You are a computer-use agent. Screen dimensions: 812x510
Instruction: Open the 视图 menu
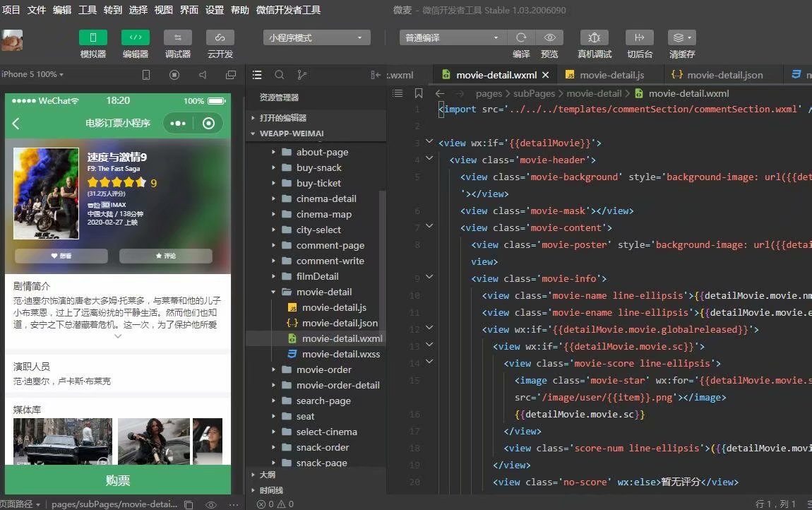[x=164, y=10]
